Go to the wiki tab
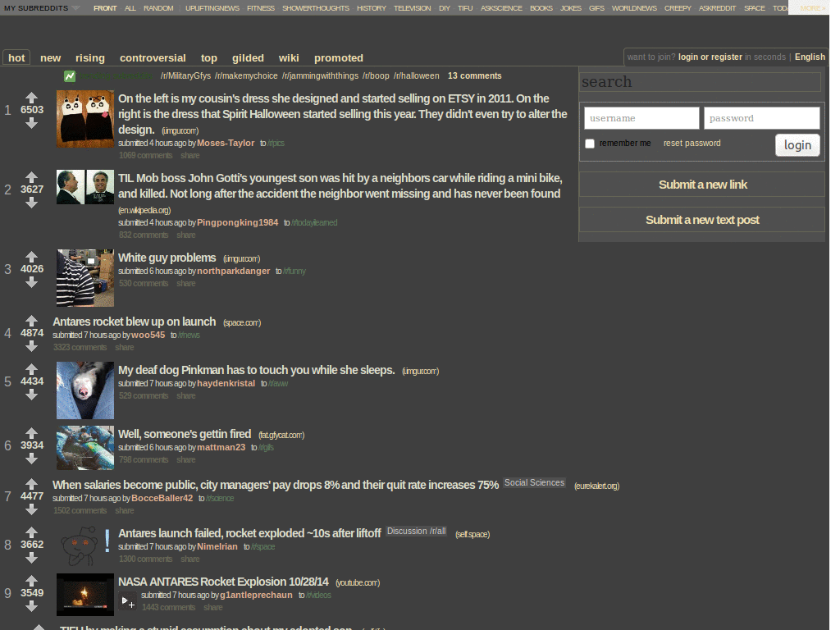 point(289,58)
